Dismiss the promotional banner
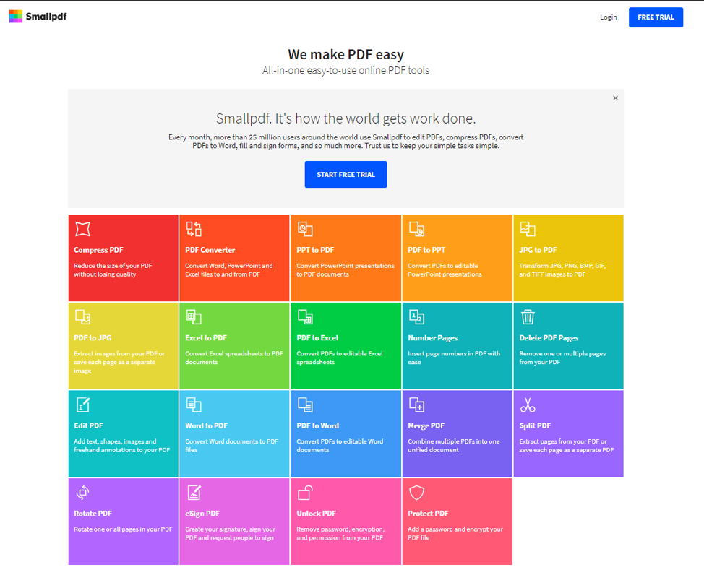This screenshot has width=704, height=588. [615, 98]
